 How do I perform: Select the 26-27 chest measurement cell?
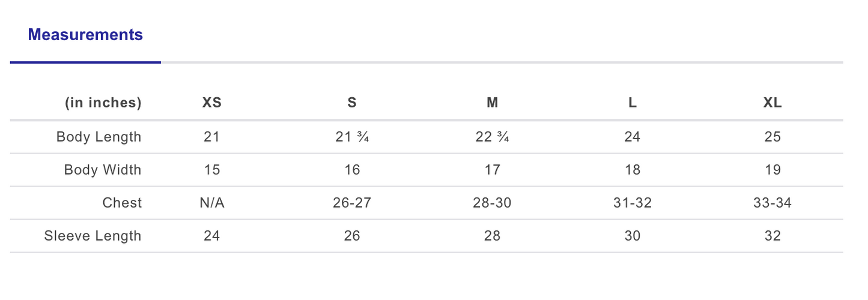(352, 203)
